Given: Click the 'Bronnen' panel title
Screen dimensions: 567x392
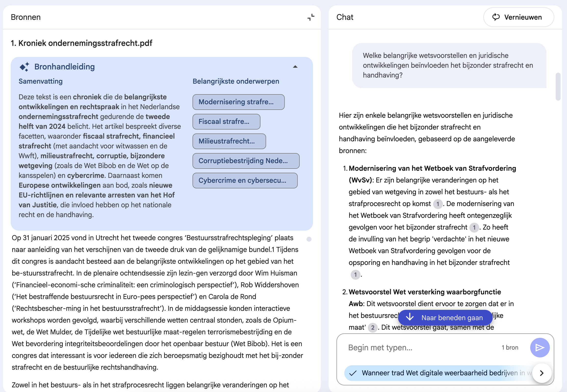Looking at the screenshot, I should [26, 17].
